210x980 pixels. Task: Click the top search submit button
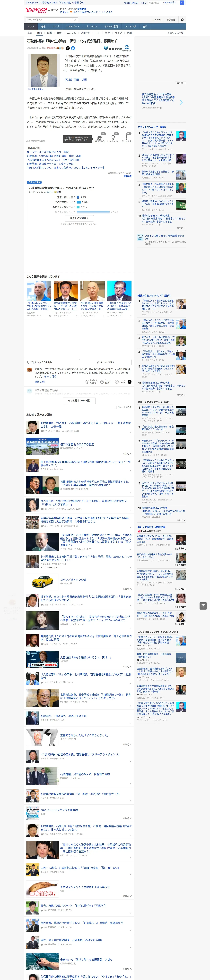(182, 3)
